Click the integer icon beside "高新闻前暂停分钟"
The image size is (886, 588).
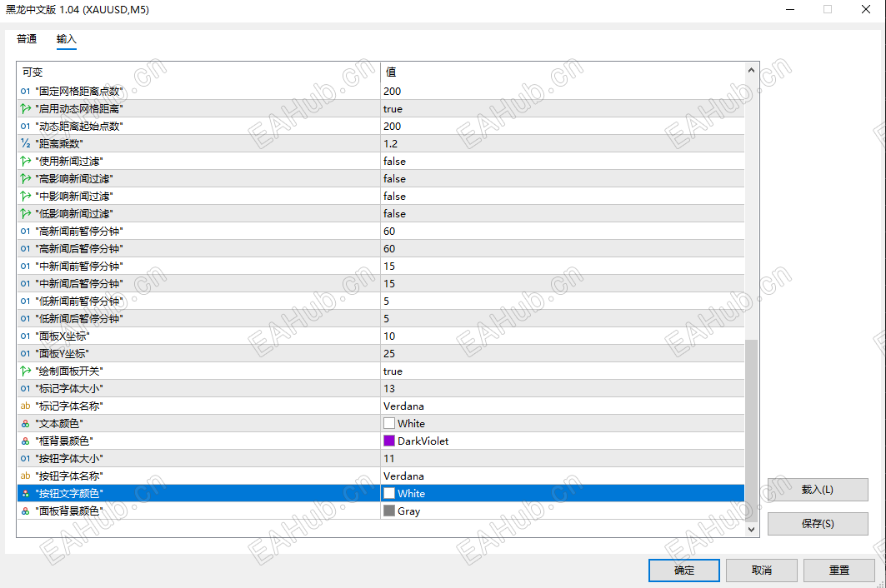(26, 231)
